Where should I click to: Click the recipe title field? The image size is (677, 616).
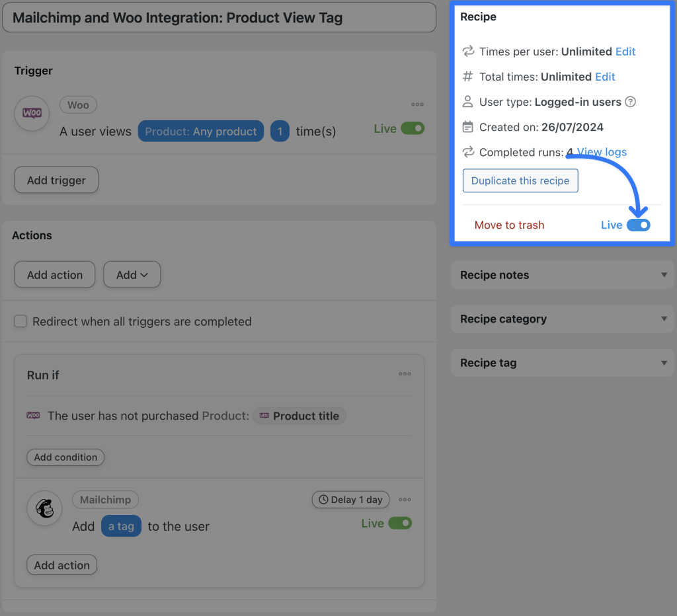[x=219, y=17]
